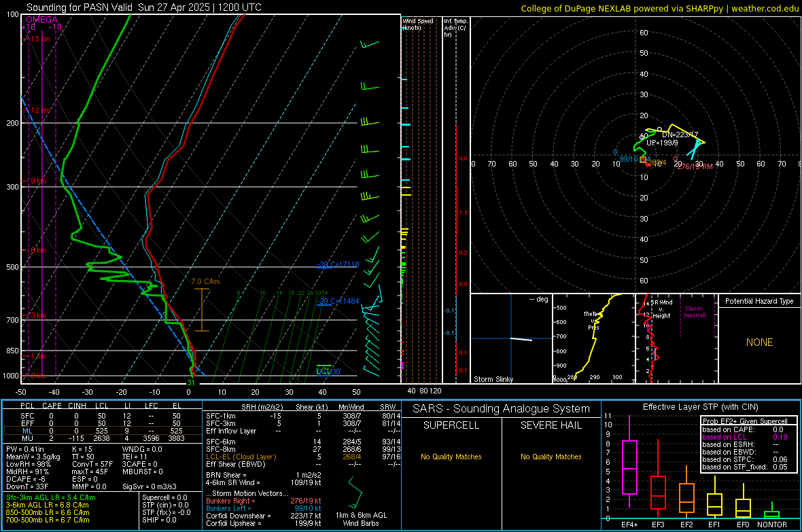The height and width of the screenshot is (532, 802).
Task: Click the SR Wind v. Height label
Action: pos(661,309)
